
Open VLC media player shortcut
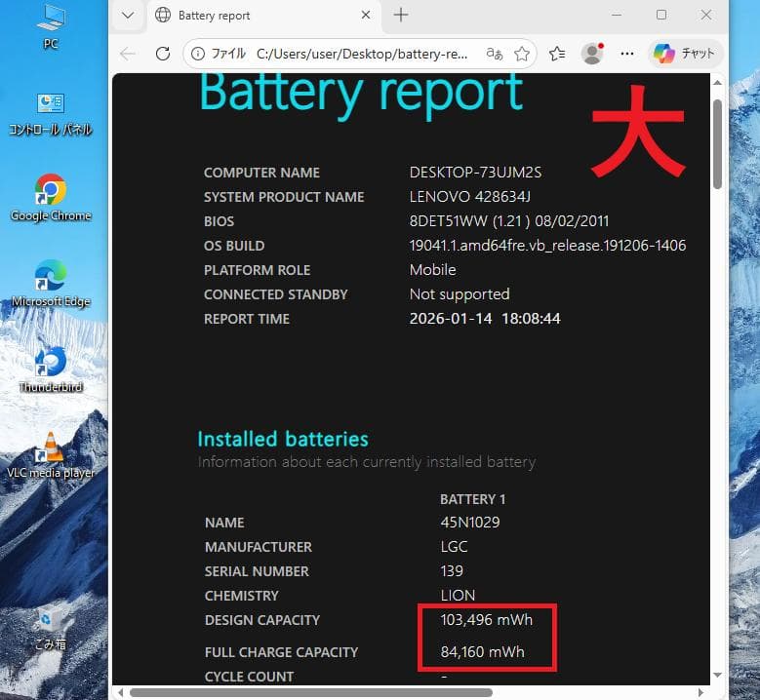point(51,455)
